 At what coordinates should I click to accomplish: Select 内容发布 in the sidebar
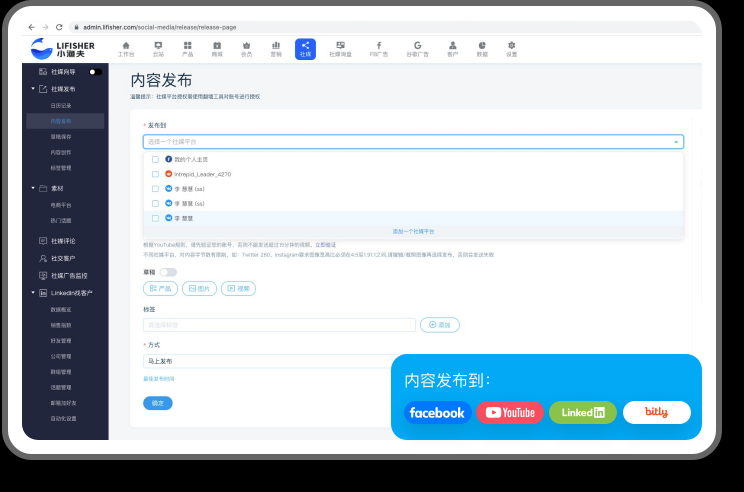coord(65,121)
